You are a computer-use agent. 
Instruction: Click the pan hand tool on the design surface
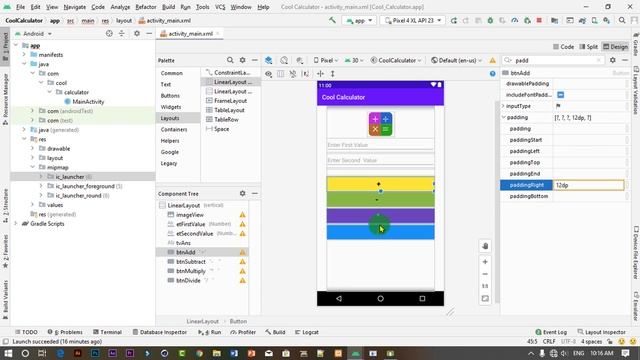[x=485, y=246]
